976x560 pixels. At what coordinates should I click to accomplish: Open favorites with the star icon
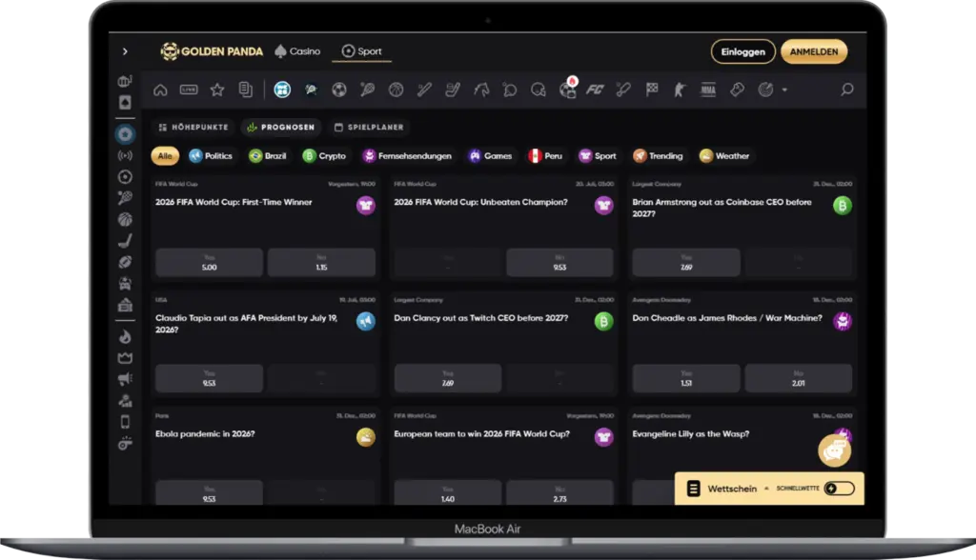[217, 90]
